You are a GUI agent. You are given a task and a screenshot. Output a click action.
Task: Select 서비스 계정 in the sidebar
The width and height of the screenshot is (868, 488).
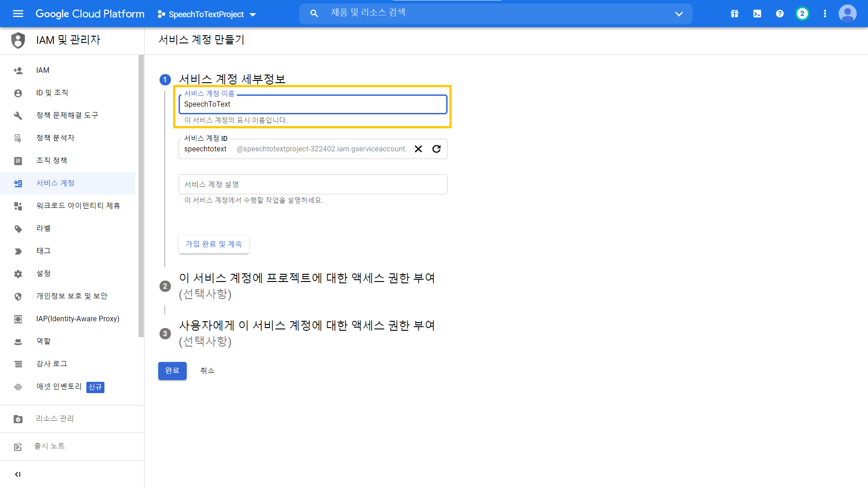[56, 183]
